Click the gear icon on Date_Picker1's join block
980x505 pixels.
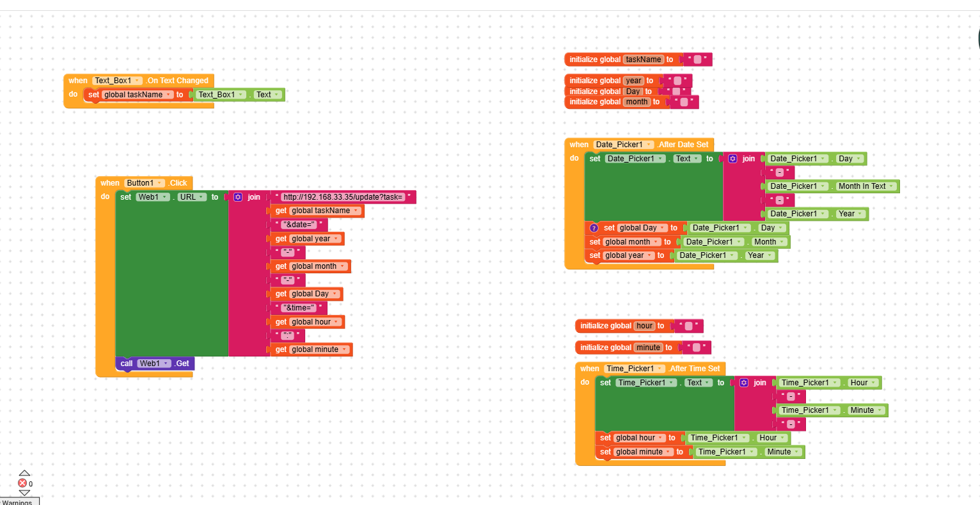pos(732,158)
